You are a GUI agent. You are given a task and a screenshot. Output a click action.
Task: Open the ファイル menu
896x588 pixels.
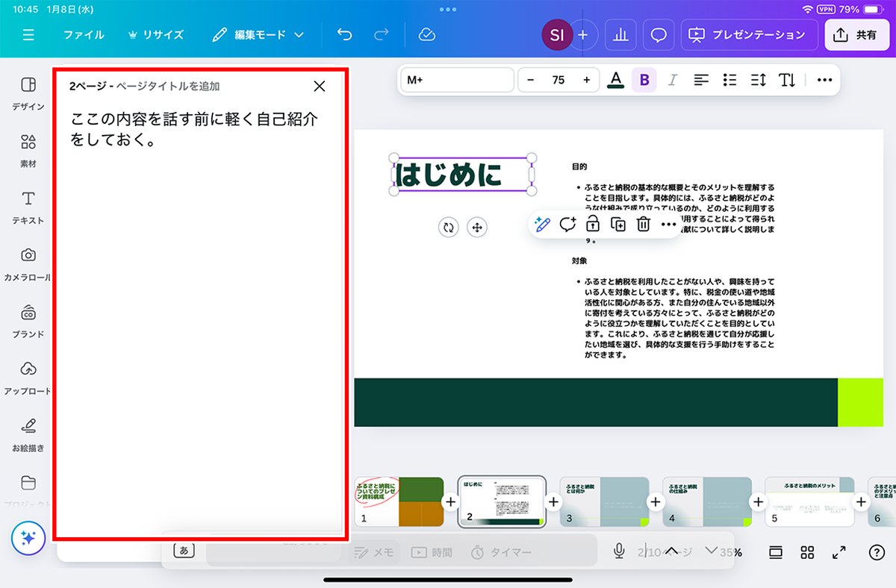84,35
